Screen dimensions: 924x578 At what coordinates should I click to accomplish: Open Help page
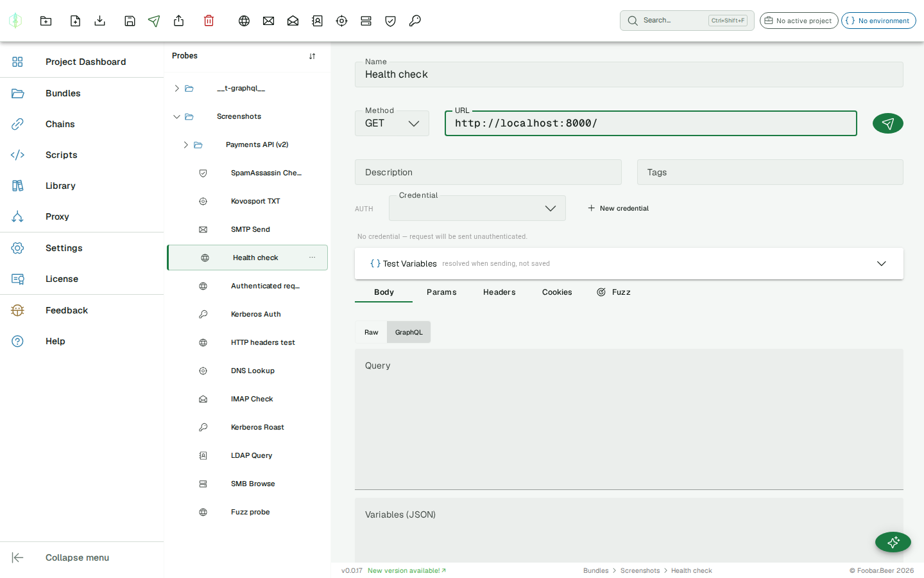pos(82,341)
